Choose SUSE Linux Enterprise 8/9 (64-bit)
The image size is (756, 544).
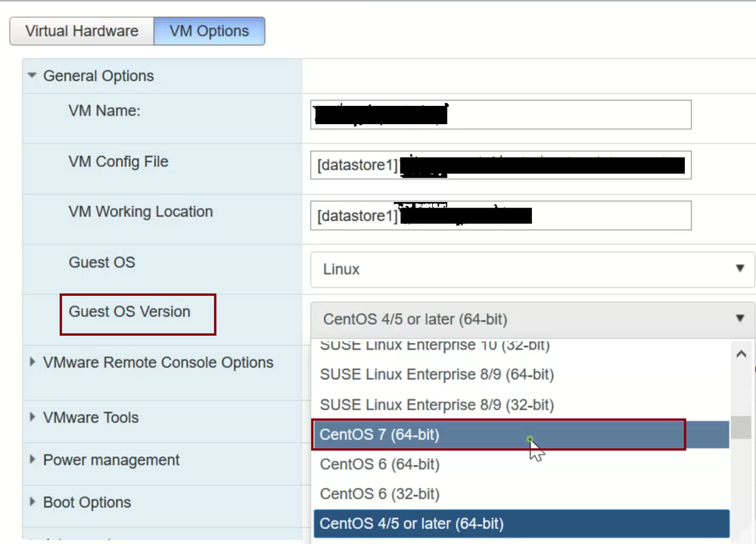pyautogui.click(x=521, y=375)
